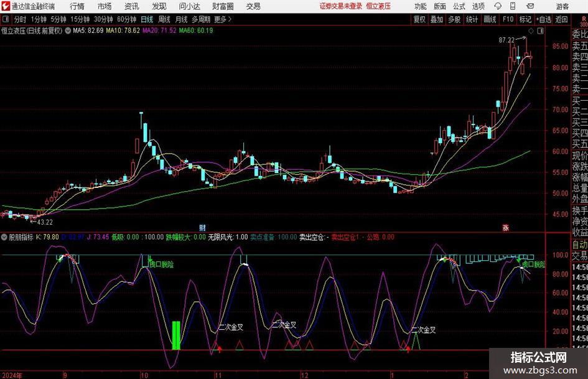Open the 问小达 menu
The width and height of the screenshot is (588, 379).
tap(190, 6)
